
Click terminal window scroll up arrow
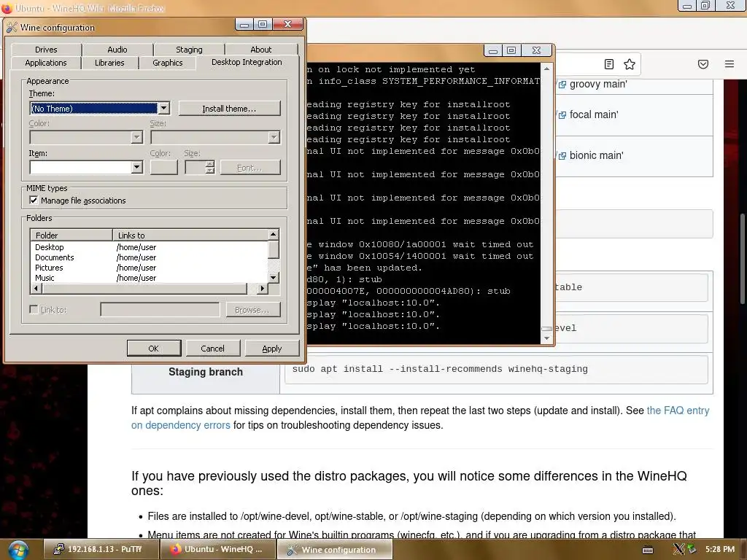pos(547,69)
